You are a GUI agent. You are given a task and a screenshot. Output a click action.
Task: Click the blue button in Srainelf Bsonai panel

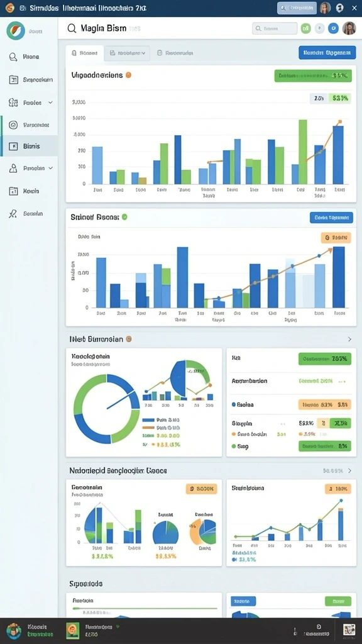[331, 218]
